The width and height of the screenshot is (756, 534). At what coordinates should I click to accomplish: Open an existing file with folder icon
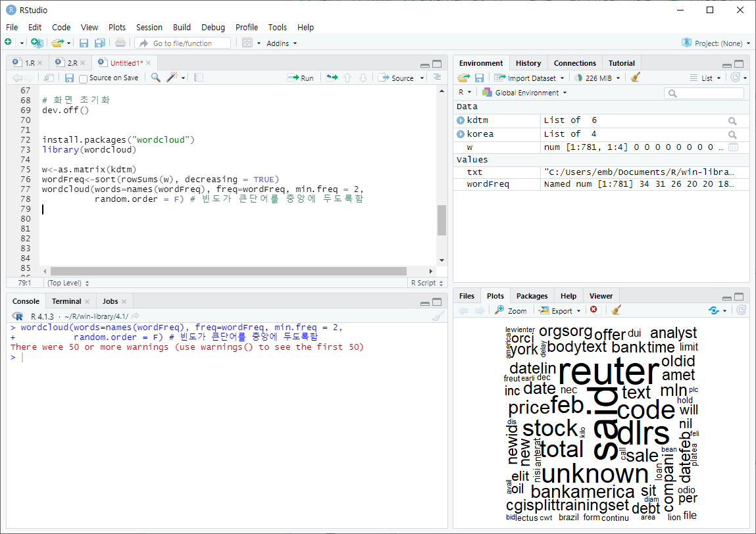[57, 43]
